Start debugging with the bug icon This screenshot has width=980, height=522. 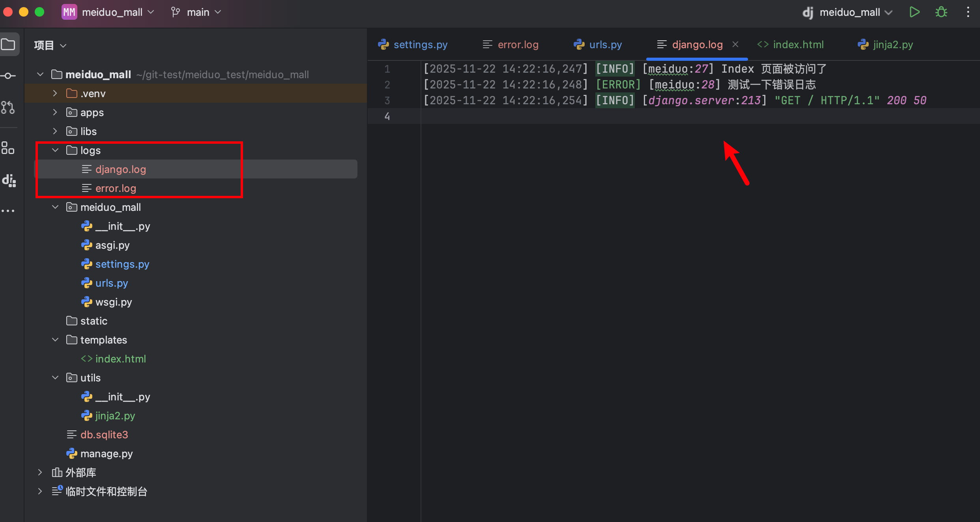click(941, 12)
